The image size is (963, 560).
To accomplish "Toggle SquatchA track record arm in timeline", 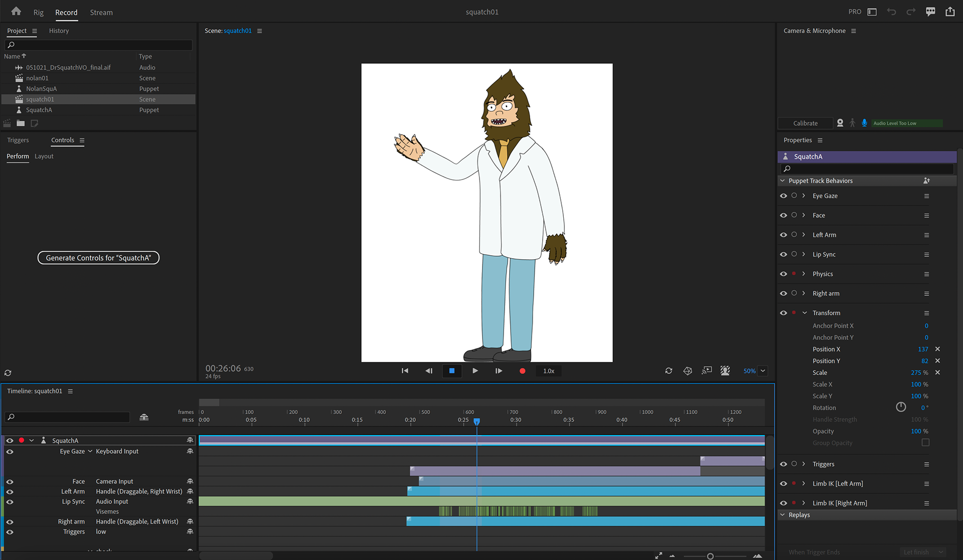I will point(22,441).
